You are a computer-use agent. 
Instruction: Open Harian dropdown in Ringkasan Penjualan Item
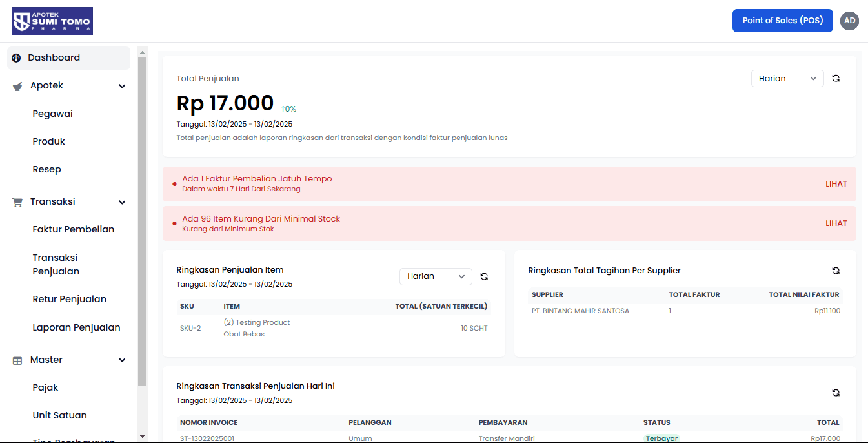click(436, 276)
